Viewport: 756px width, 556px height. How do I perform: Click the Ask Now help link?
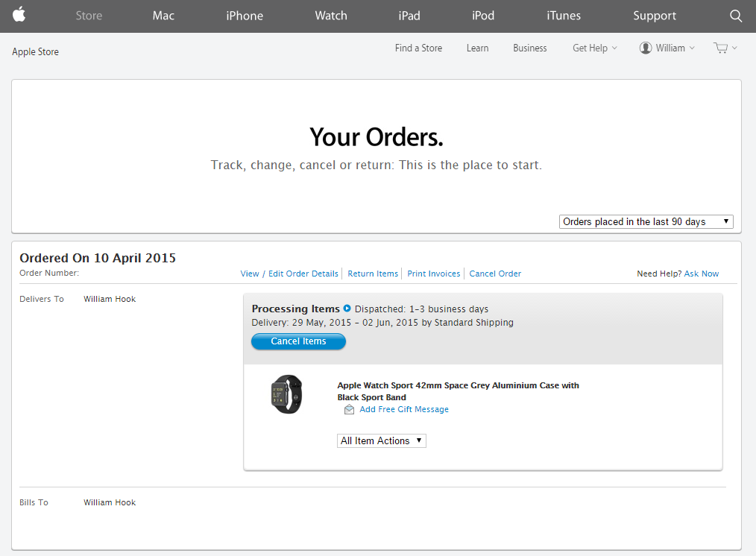point(701,274)
